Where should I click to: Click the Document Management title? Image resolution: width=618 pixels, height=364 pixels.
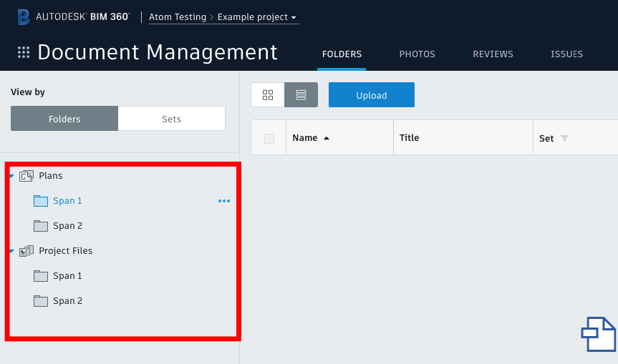point(158,52)
